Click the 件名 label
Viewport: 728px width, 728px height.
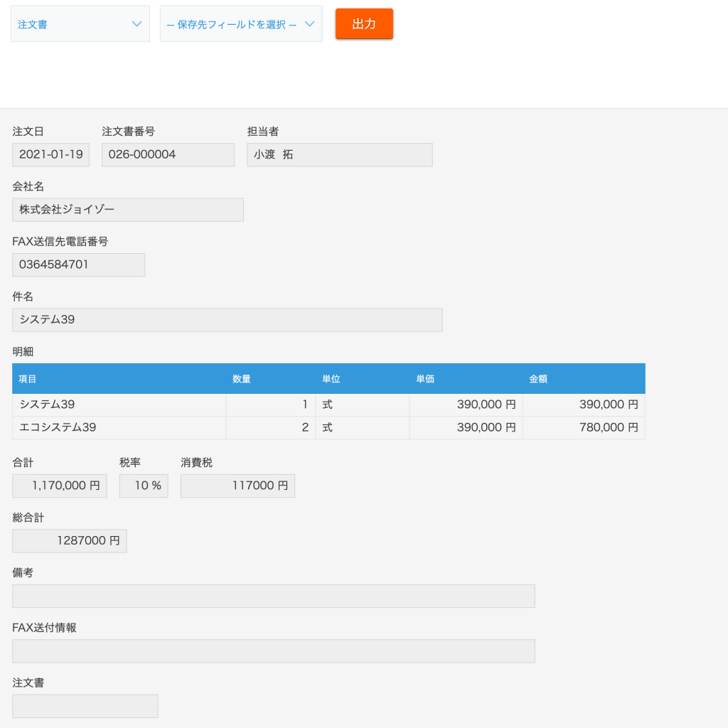coord(23,296)
